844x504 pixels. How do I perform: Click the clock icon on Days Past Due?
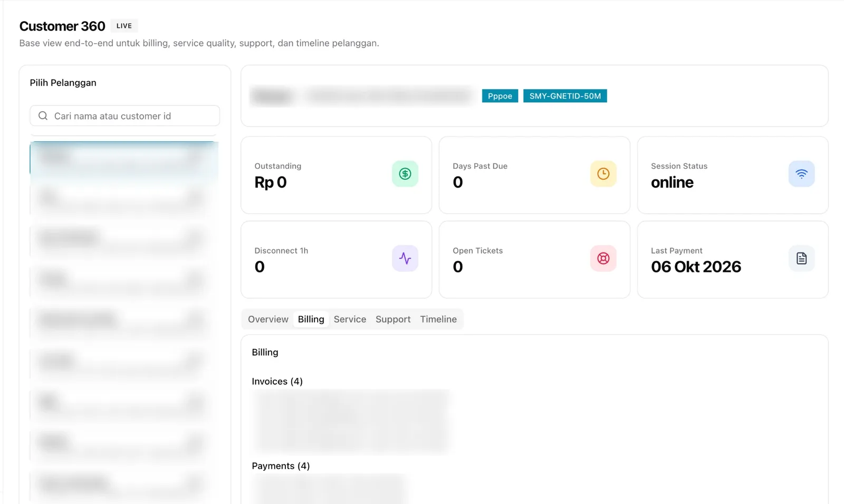603,174
